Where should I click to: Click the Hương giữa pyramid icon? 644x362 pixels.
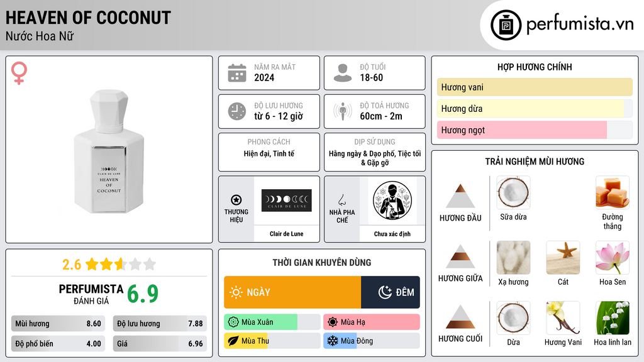click(x=460, y=256)
